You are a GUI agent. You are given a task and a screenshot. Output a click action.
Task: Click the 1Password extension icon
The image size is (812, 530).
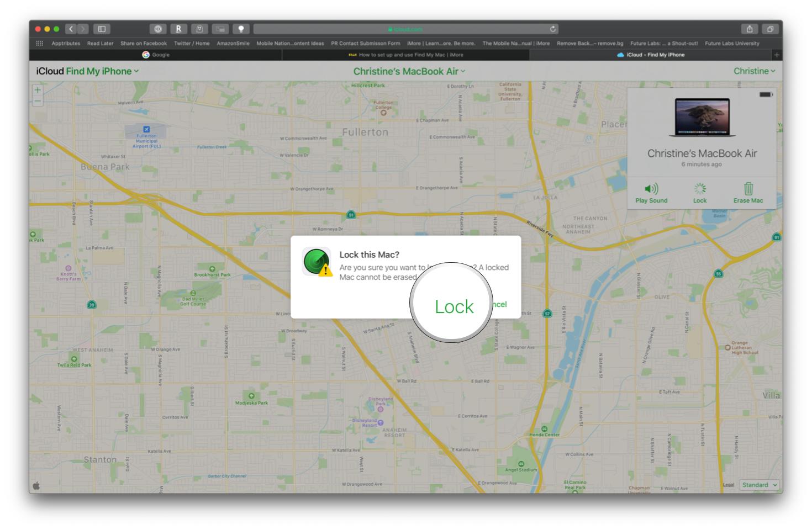[158, 29]
